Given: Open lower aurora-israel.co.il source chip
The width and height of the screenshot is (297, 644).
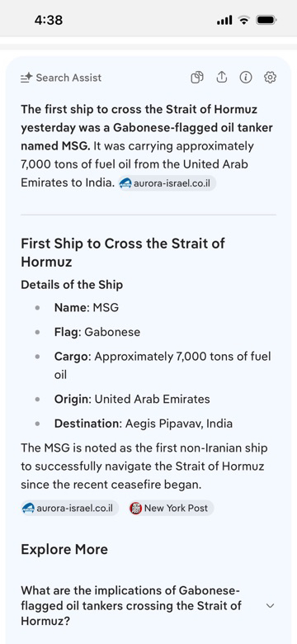Looking at the screenshot, I should (70, 509).
